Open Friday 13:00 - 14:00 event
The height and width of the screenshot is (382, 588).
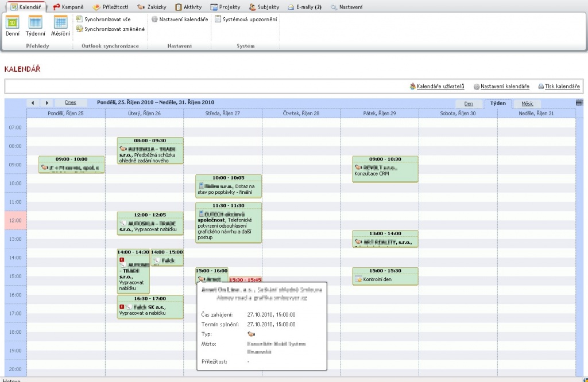[385, 239]
